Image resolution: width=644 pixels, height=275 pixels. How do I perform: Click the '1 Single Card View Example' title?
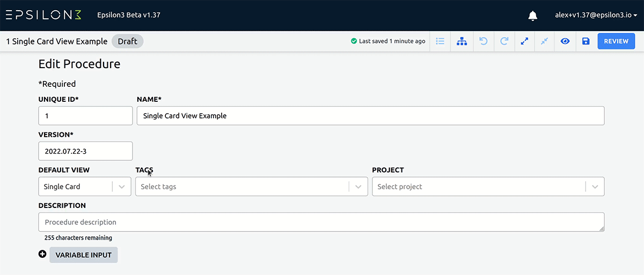pyautogui.click(x=56, y=41)
